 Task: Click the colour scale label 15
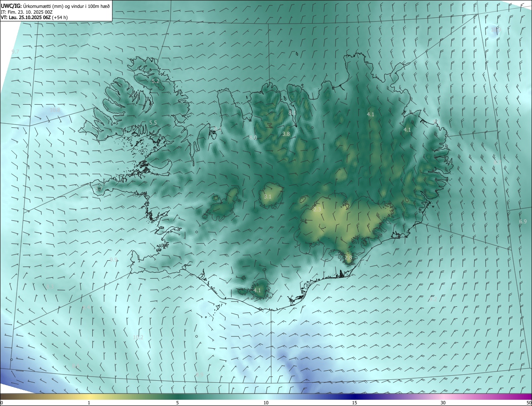(x=355, y=403)
